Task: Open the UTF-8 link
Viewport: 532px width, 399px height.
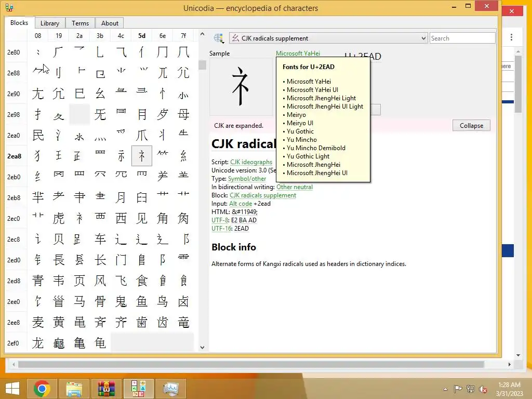Action: (x=220, y=220)
